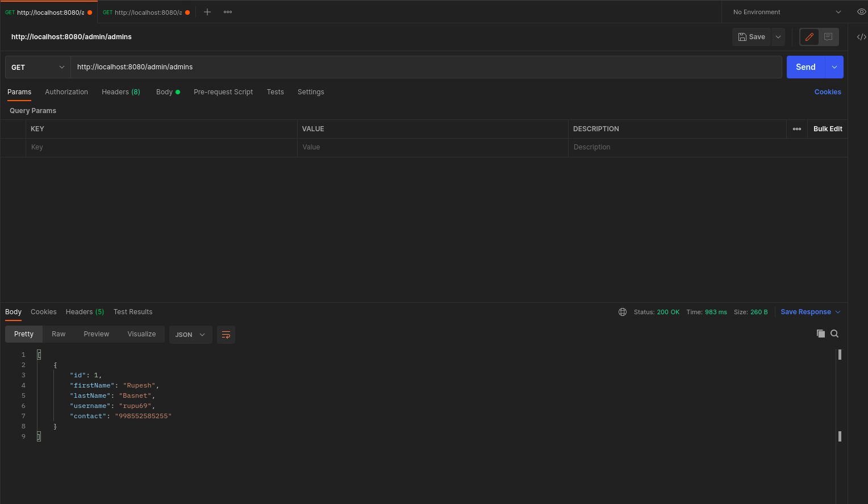Click the request URL input field
The image size is (868, 504).
pyautogui.click(x=227, y=66)
